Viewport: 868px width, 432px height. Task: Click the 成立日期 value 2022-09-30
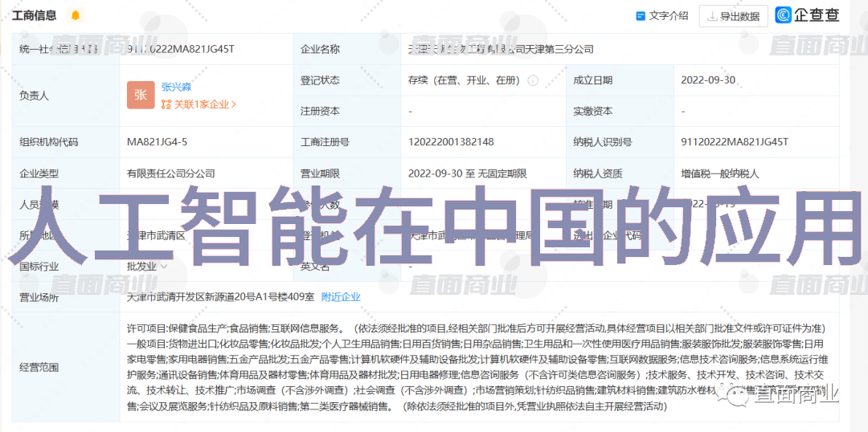(708, 80)
